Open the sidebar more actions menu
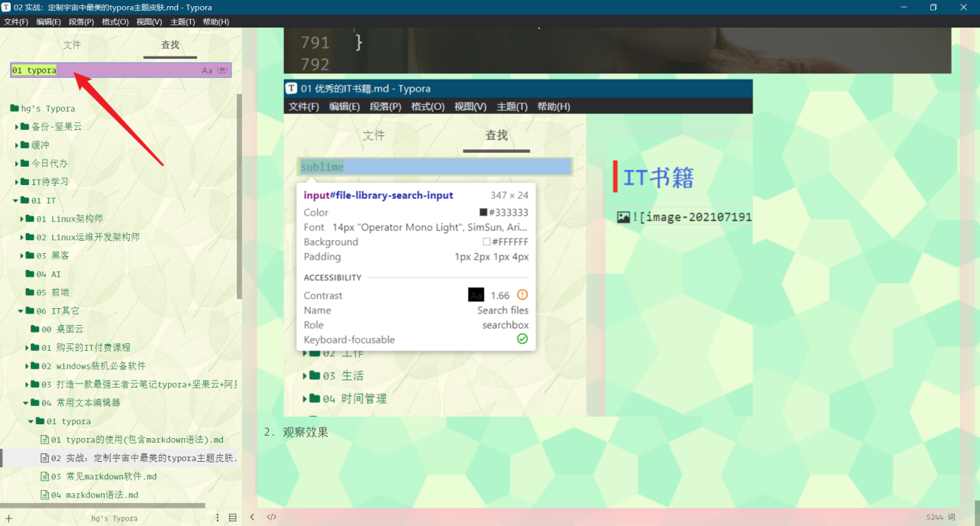The height and width of the screenshot is (526, 980). click(x=218, y=518)
